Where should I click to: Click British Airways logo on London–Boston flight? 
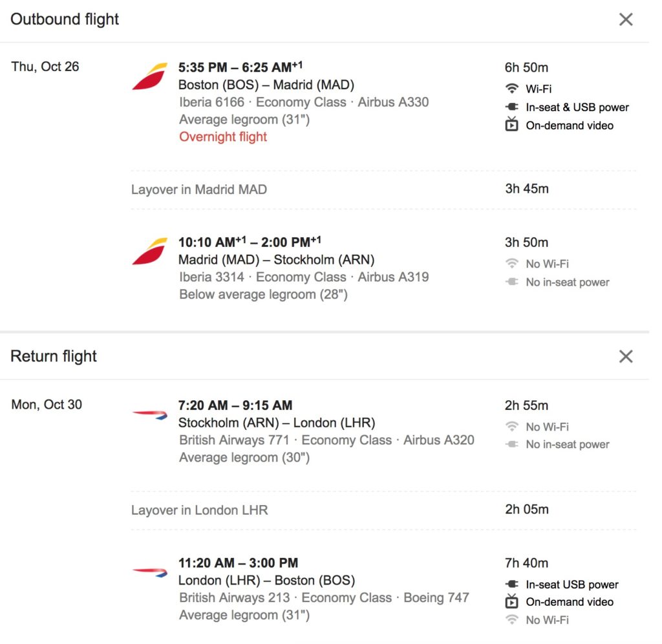pyautogui.click(x=150, y=572)
